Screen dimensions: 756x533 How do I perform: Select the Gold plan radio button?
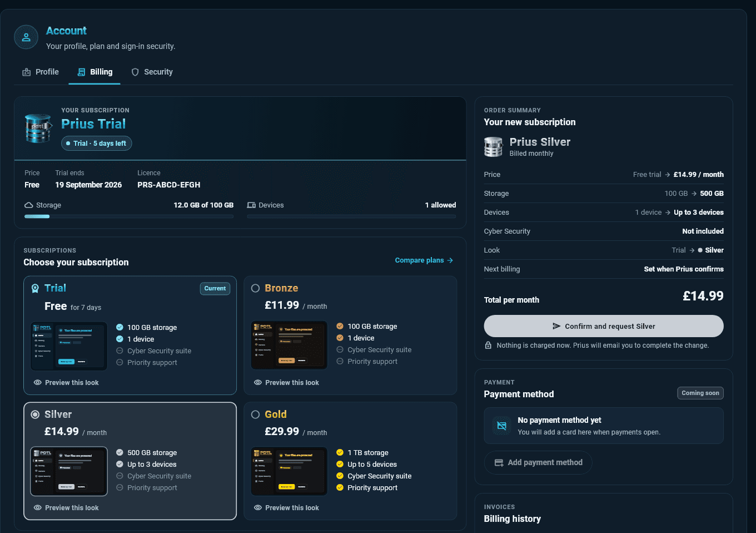pos(256,414)
